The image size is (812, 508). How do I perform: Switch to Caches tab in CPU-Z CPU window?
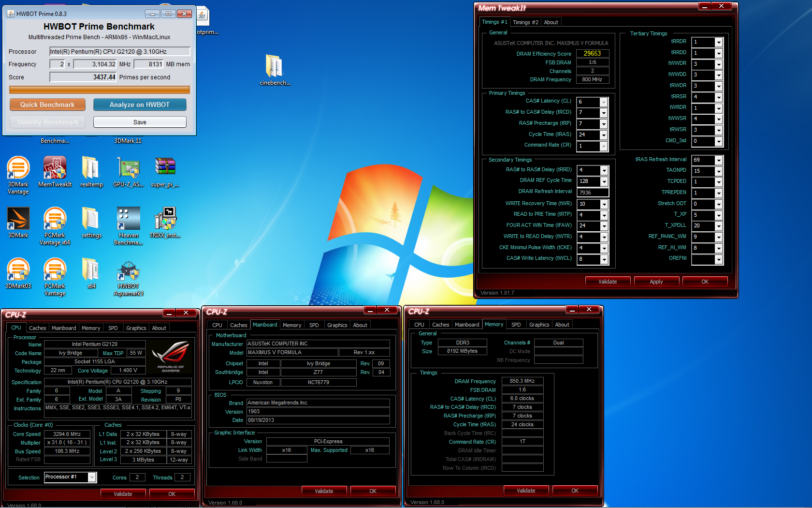[x=37, y=328]
